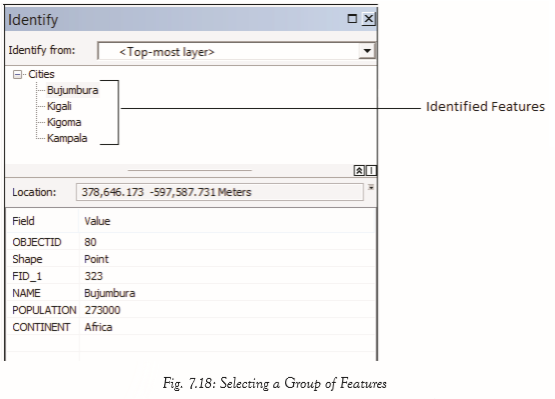Close the Identify window

pyautogui.click(x=368, y=19)
